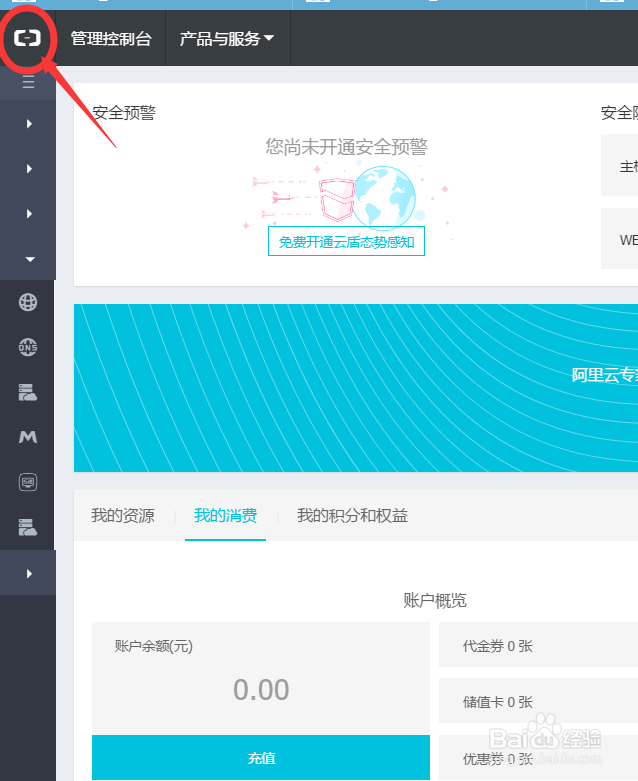Click the 账户余额(元) label
638x781 pixels.
click(153, 646)
